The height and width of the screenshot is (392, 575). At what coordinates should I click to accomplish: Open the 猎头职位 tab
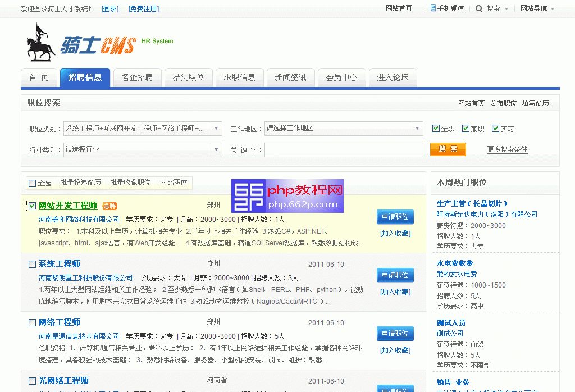click(x=188, y=78)
